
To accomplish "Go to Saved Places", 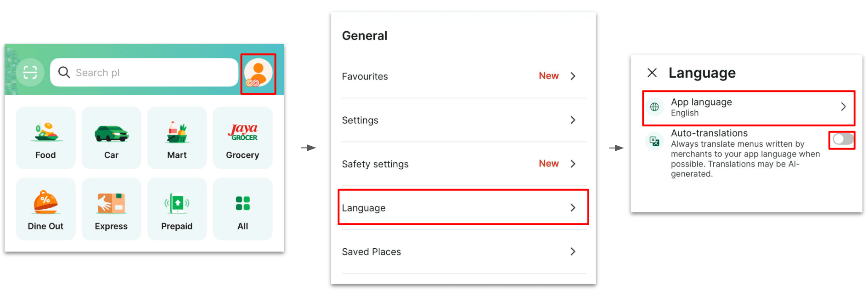I will coord(463,251).
